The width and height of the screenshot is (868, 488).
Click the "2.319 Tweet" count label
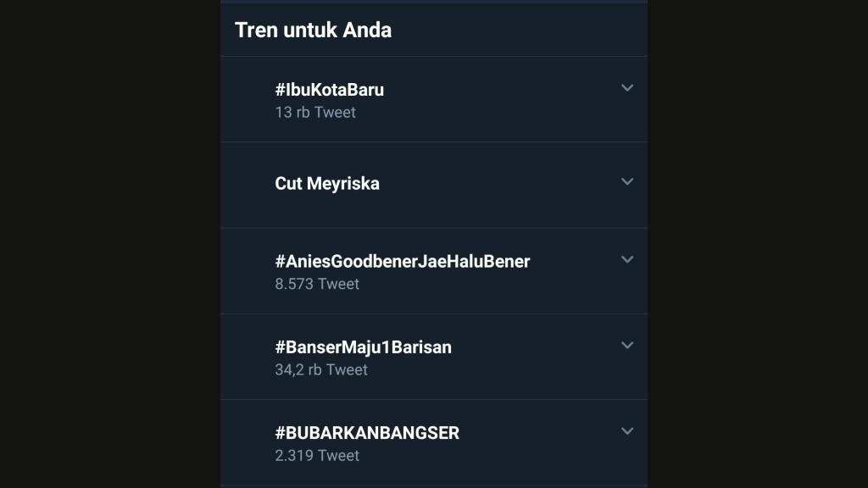click(x=317, y=455)
